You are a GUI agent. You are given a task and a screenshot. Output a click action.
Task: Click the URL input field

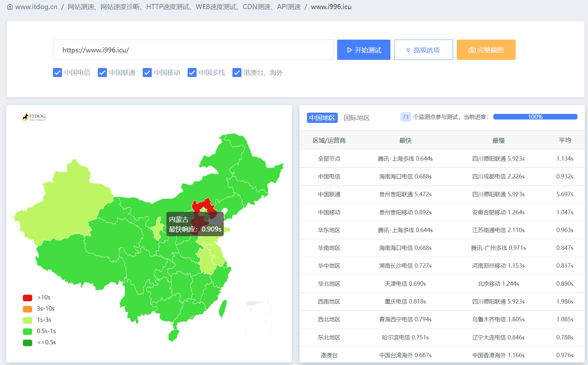193,50
